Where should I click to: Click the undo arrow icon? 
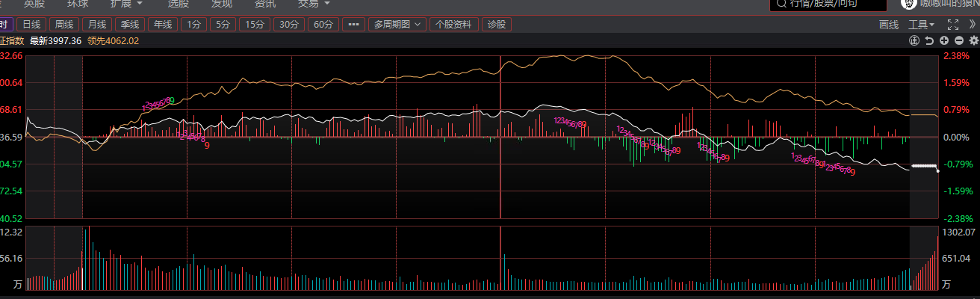click(929, 40)
